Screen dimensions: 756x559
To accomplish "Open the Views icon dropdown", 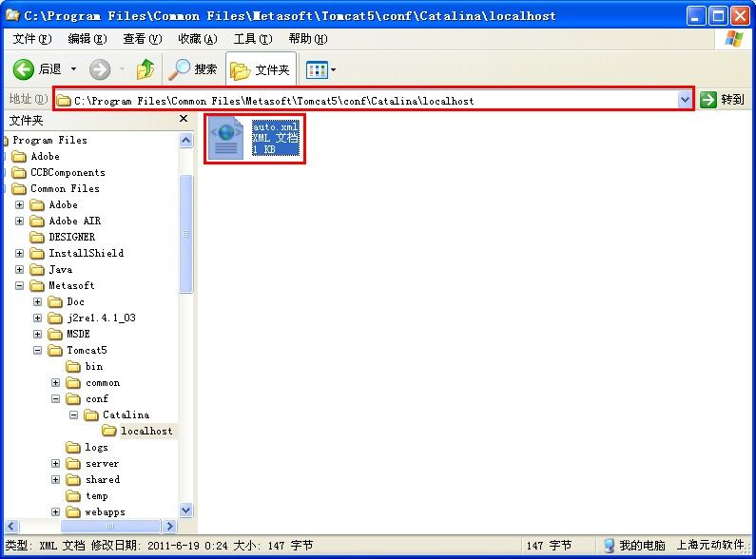I will tap(321, 69).
